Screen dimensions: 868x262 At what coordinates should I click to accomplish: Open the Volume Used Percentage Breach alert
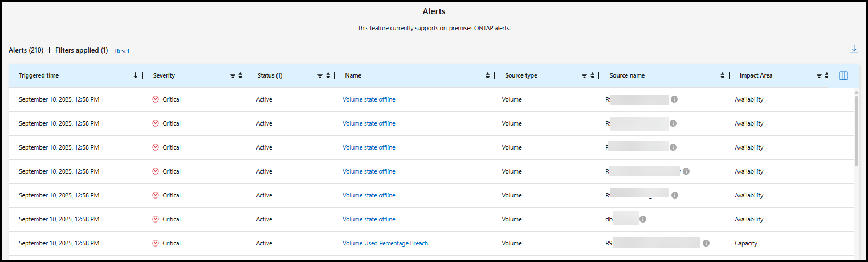[x=385, y=243]
